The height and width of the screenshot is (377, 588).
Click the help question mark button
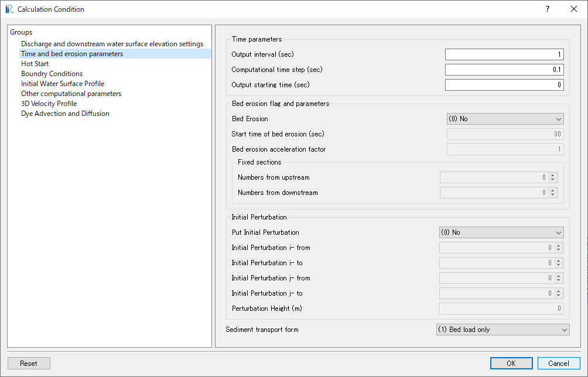coord(548,9)
